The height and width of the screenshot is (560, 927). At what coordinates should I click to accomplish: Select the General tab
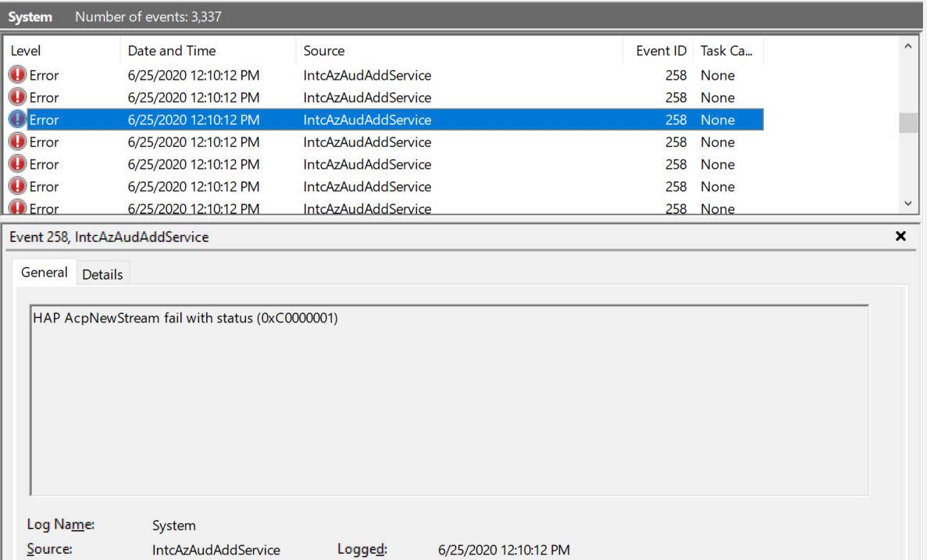[45, 273]
